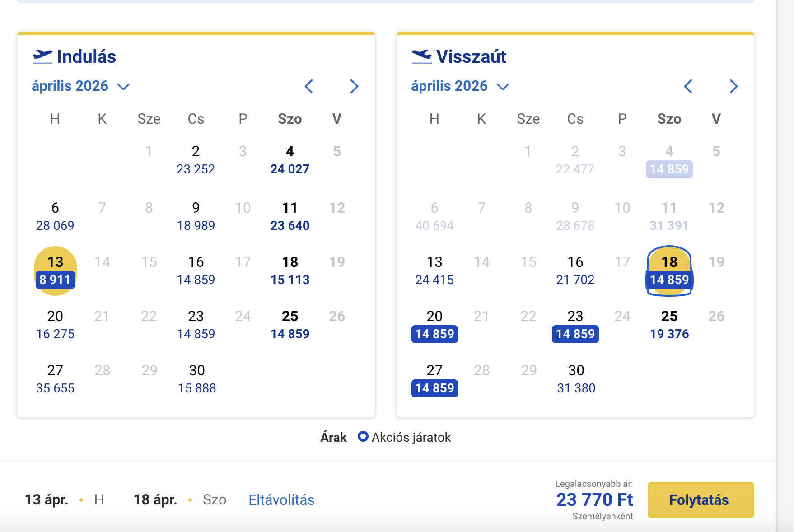The image size is (794, 532).
Task: Choose return date 27 priced 14 859
Action: point(434,379)
